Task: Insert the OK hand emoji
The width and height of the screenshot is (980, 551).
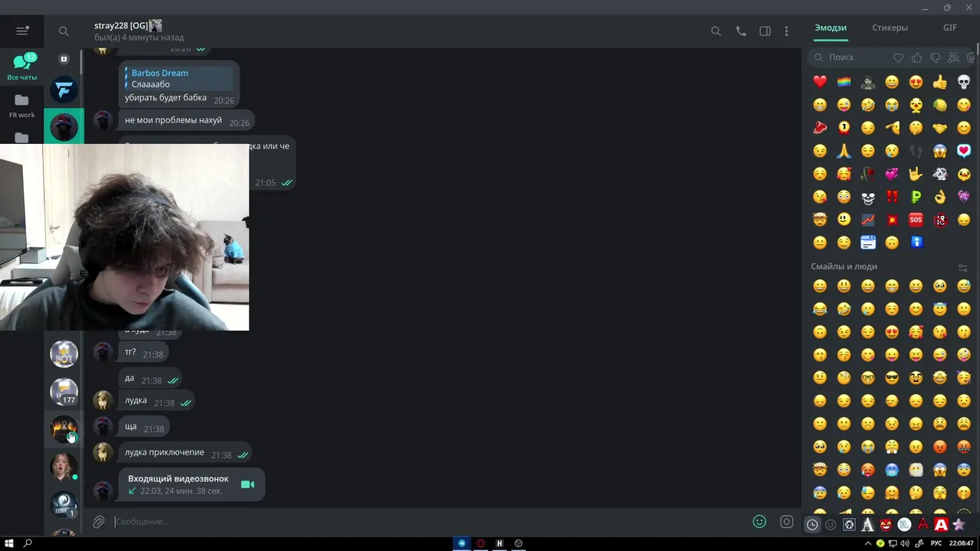Action: click(x=940, y=197)
